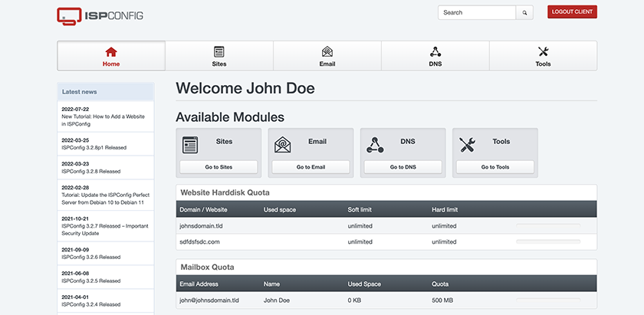
Task: Open ISPConfig 3.2.7 Security Update news
Action: (x=105, y=230)
